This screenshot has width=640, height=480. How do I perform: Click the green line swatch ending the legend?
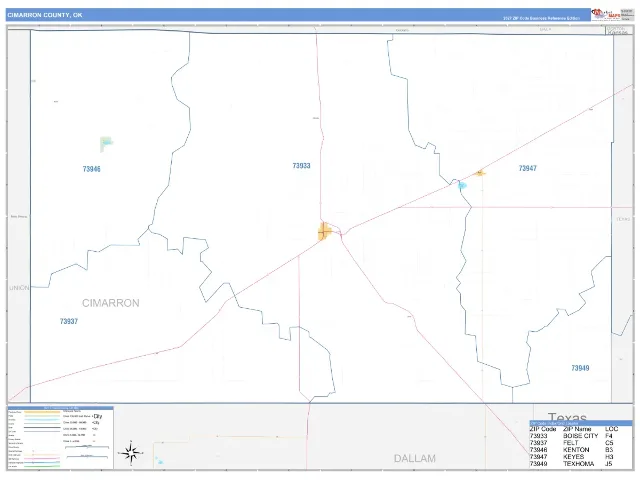42,466
